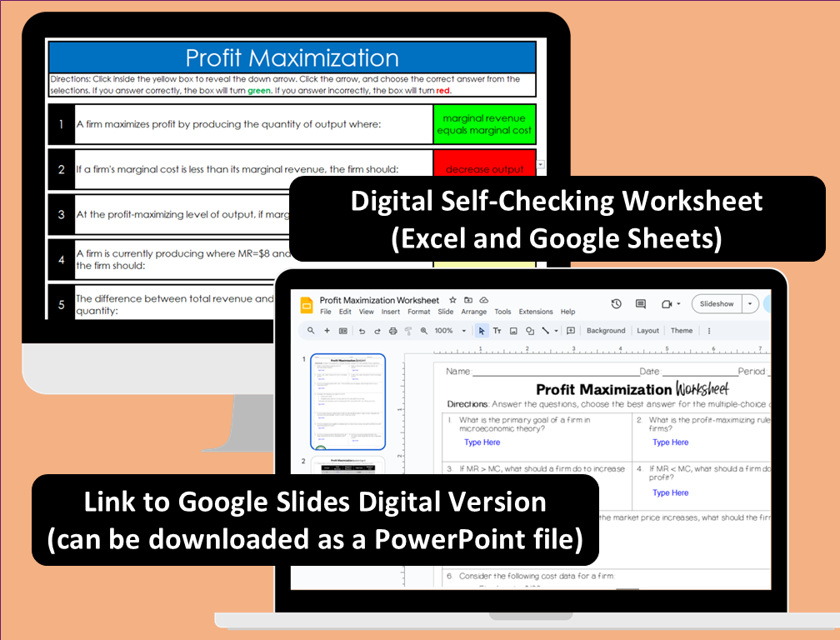This screenshot has width=840, height=640.
Task: Choose the select arrow cursor tool
Action: pos(482,331)
